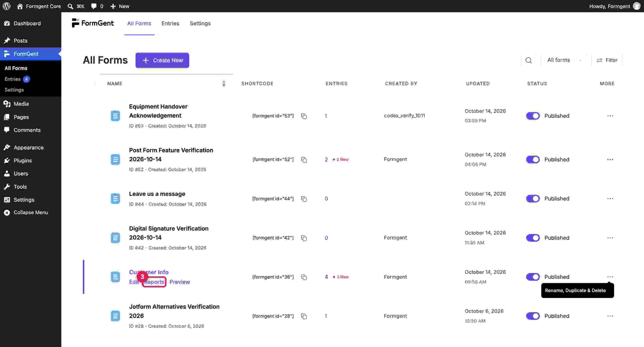This screenshot has height=347, width=644.
Task: Open more options for Leave us a message
Action: (610, 199)
